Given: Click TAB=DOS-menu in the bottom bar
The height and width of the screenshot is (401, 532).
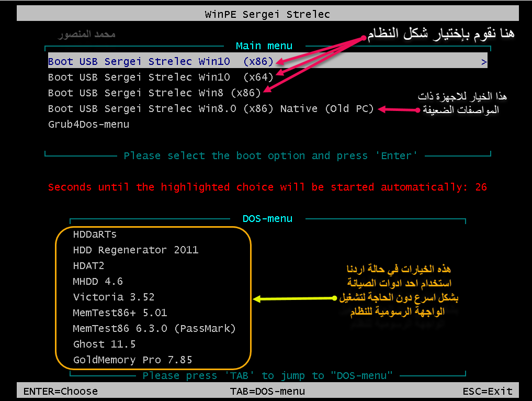Looking at the screenshot, I should (x=267, y=391).
